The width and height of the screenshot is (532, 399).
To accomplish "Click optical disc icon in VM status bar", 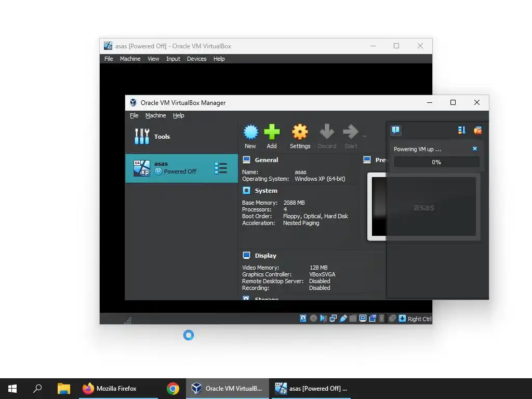I will point(313,318).
